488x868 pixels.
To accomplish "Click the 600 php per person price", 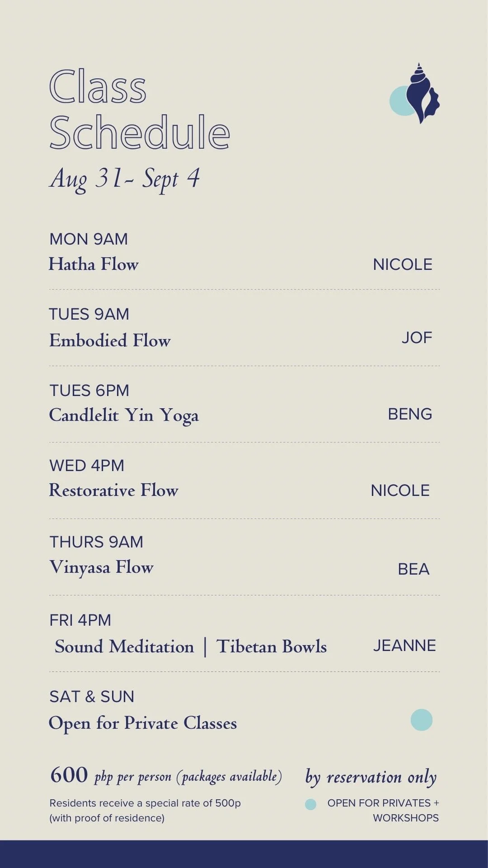I will (166, 776).
